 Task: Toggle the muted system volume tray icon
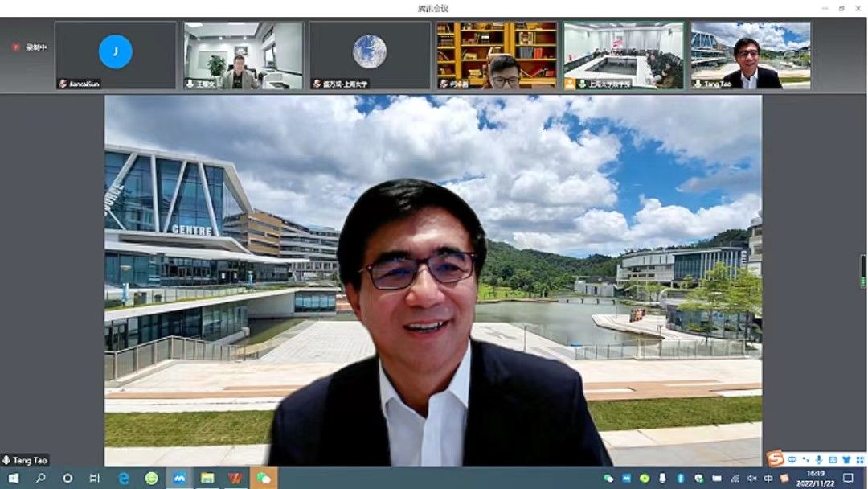coord(750,478)
